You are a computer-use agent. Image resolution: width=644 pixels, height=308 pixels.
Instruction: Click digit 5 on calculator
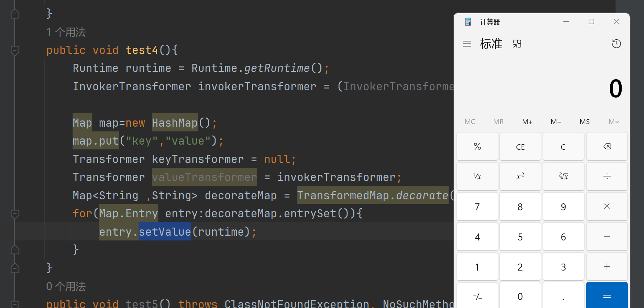click(520, 237)
